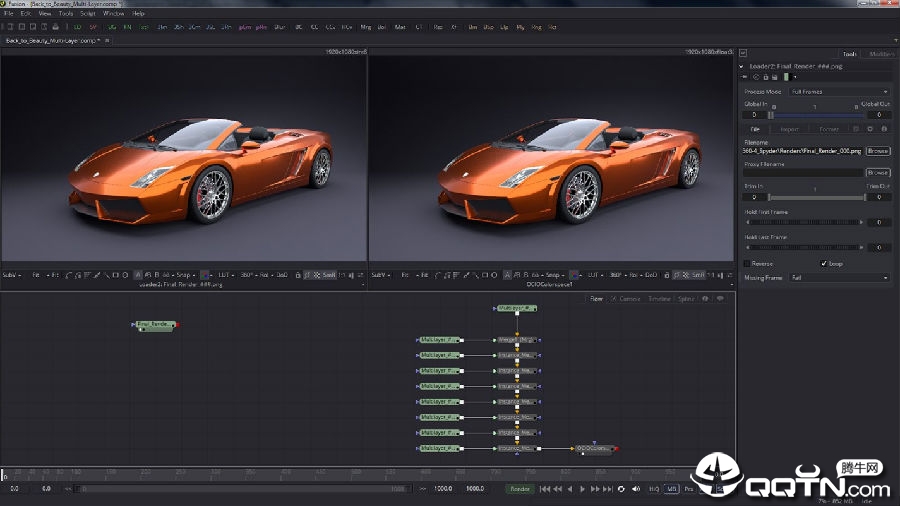Add a Loader (LD) tool from toolbar
900x506 pixels.
(77, 27)
